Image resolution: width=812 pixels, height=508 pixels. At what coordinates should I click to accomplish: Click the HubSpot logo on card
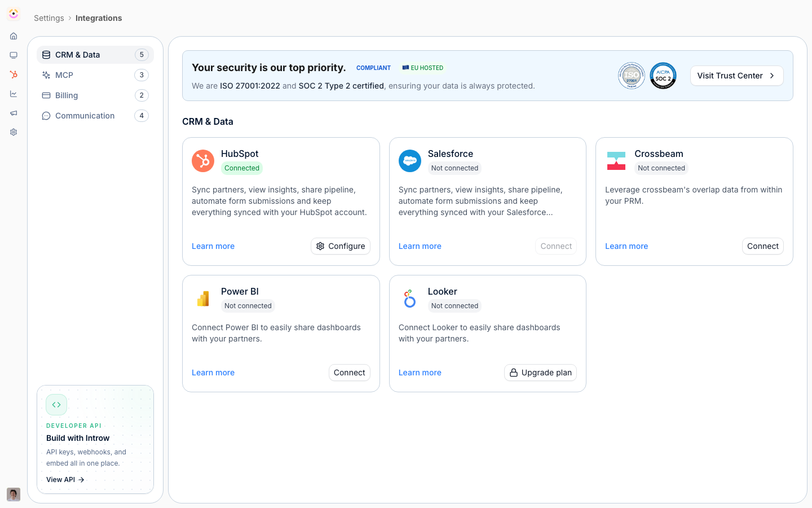(203, 161)
